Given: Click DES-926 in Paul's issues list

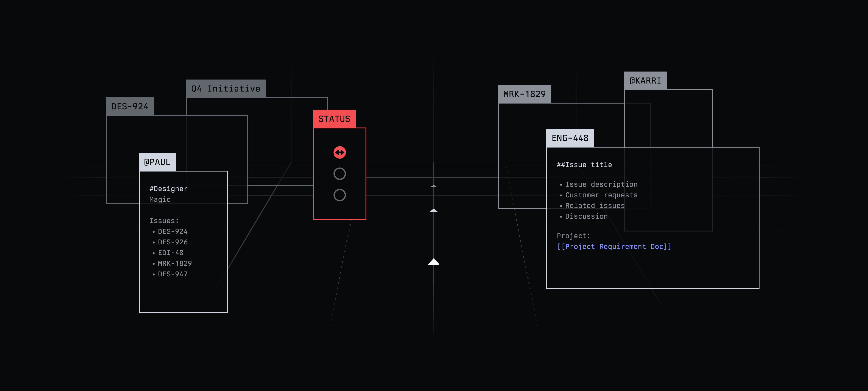Looking at the screenshot, I should [173, 242].
